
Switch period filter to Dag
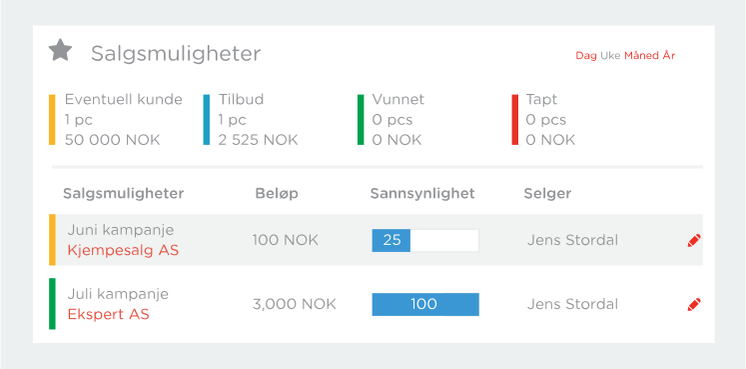[x=586, y=56]
